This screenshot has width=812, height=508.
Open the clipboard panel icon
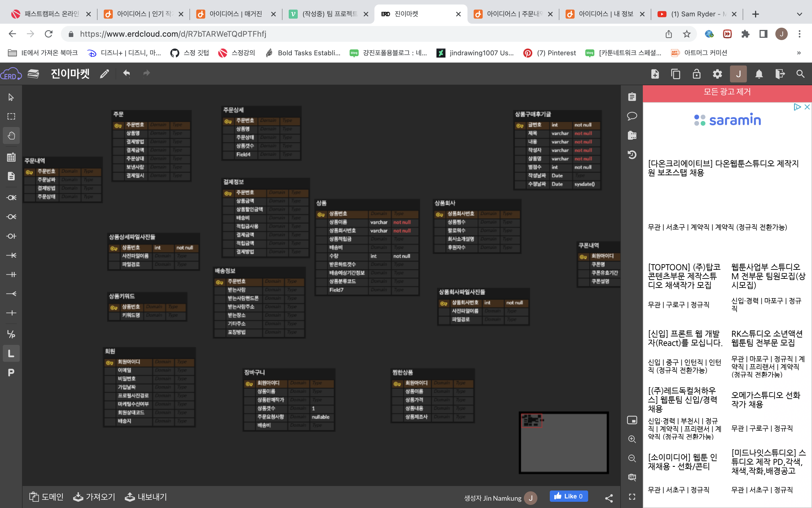(632, 97)
